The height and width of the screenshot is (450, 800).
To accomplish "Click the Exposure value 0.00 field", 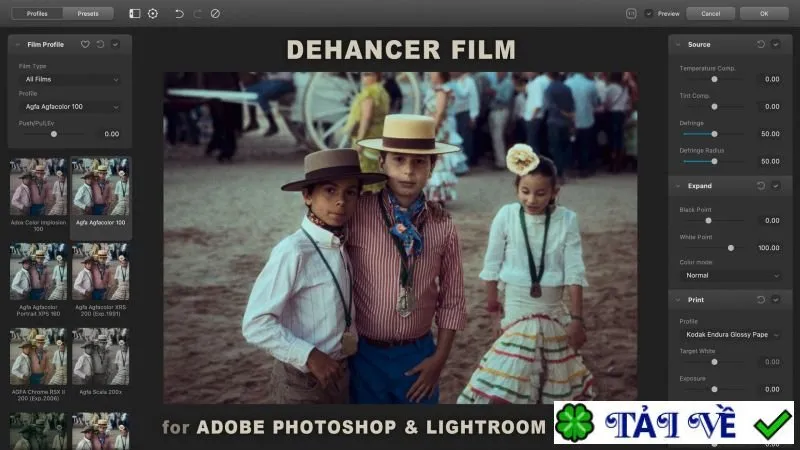I will point(772,389).
